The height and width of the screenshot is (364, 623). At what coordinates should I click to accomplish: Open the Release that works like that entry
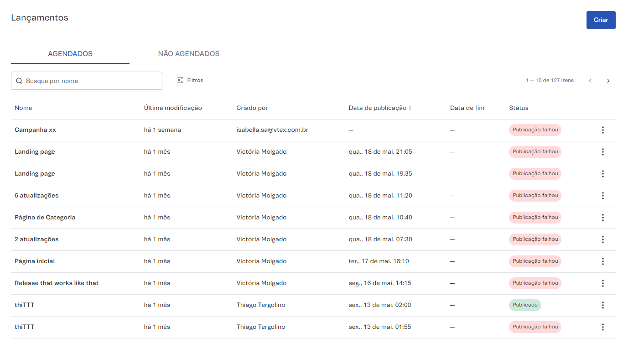57,283
